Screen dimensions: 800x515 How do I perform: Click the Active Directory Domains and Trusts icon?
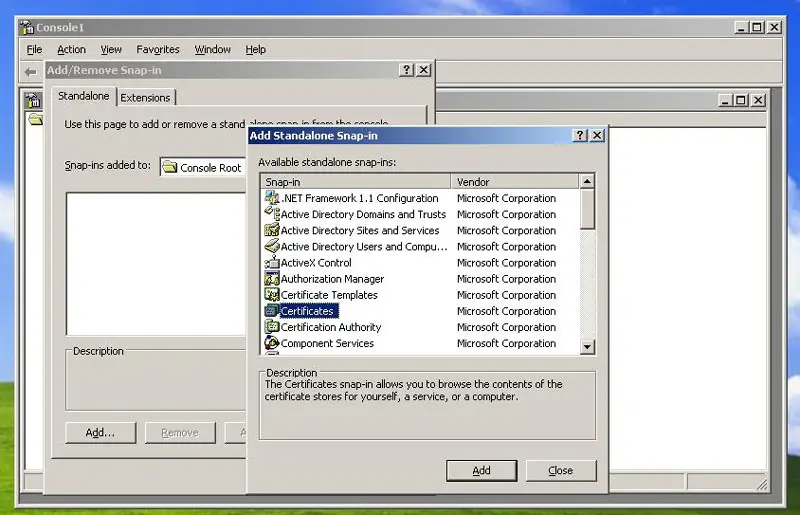(272, 214)
